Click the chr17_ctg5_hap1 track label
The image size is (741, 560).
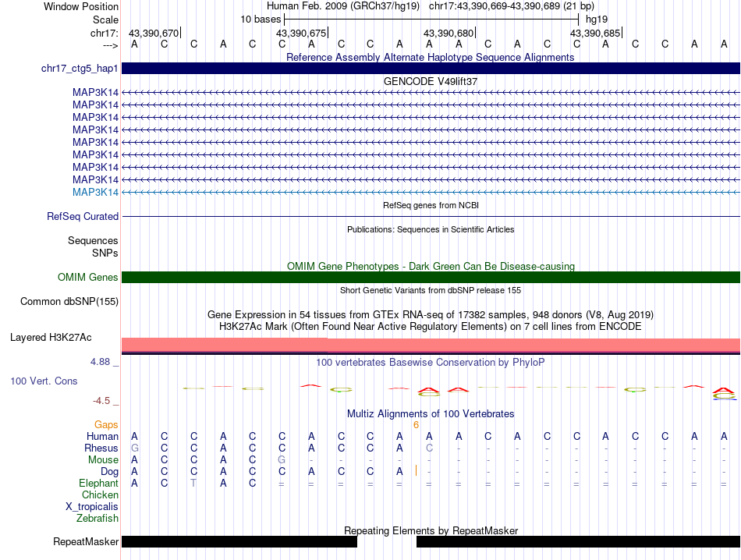(80, 69)
